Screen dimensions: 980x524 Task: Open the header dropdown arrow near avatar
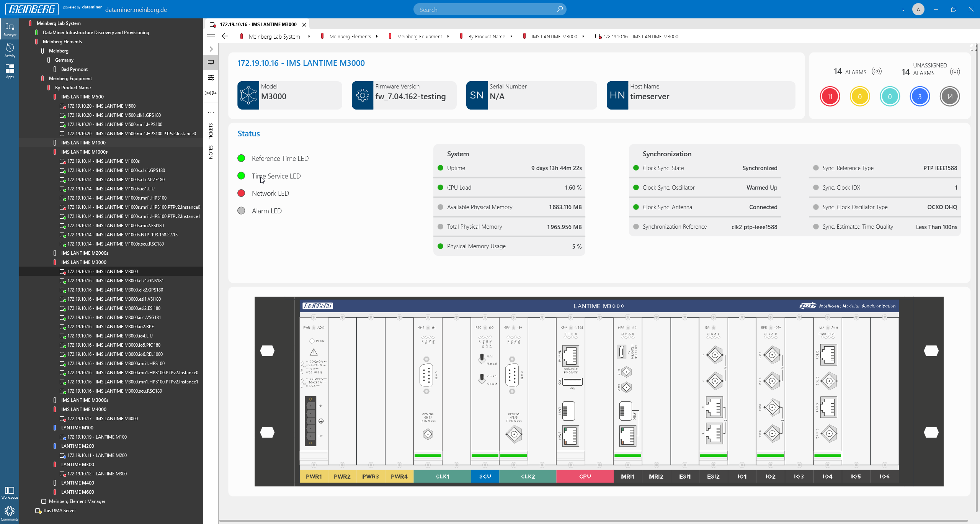tap(903, 10)
